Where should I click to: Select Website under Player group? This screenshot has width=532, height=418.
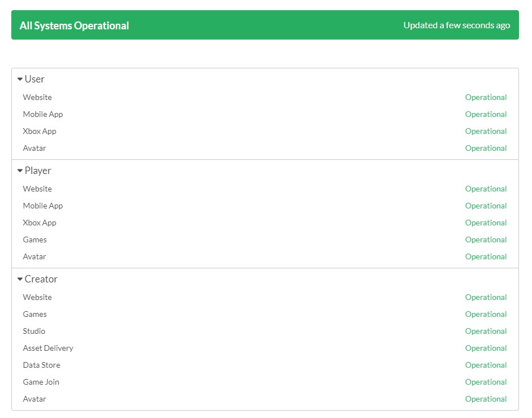[37, 189]
